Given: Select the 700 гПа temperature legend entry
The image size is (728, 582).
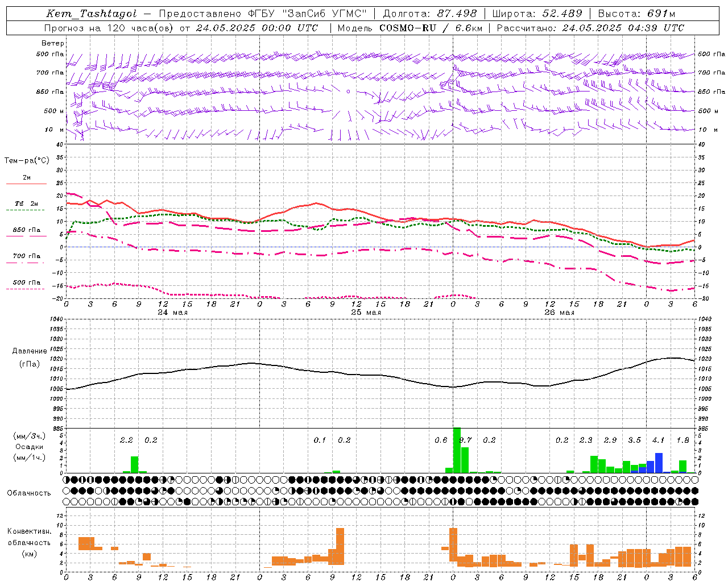Looking at the screenshot, I should 27,256.
